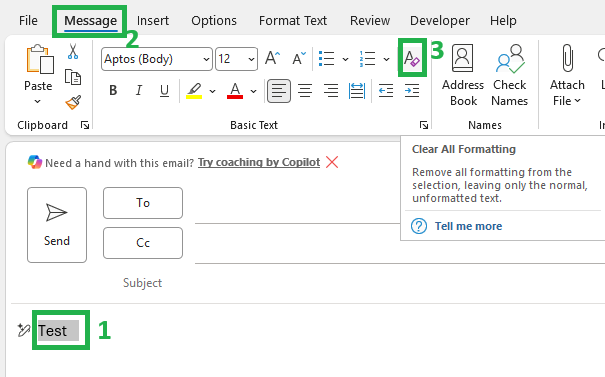605x377 pixels.
Task: Clear All Formatting from selection
Action: click(412, 59)
